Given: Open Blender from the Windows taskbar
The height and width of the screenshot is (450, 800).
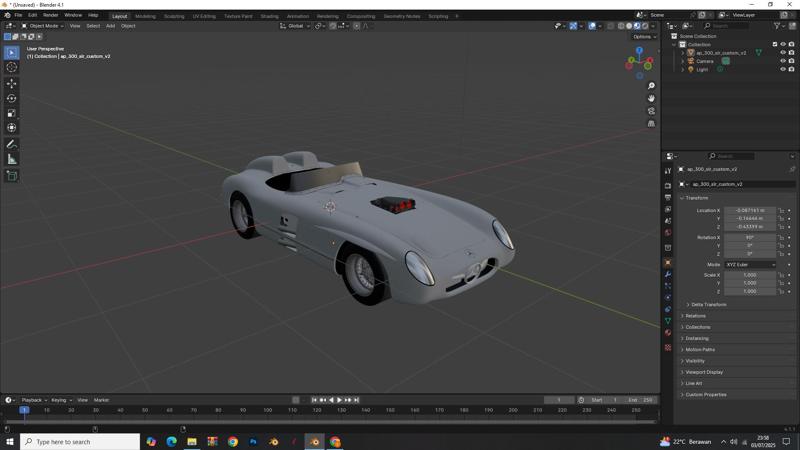Looking at the screenshot, I should click(x=314, y=442).
